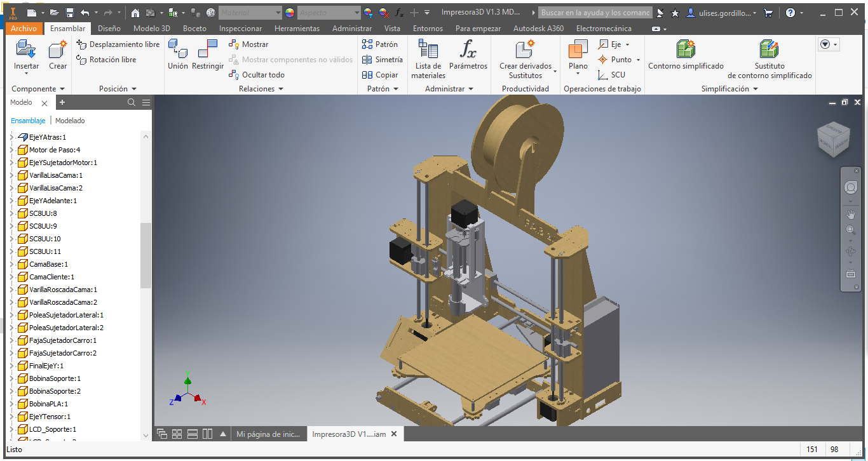Screen dimensions: 868x461
Task: Click the appearance color wheel icon
Action: [x=289, y=13]
